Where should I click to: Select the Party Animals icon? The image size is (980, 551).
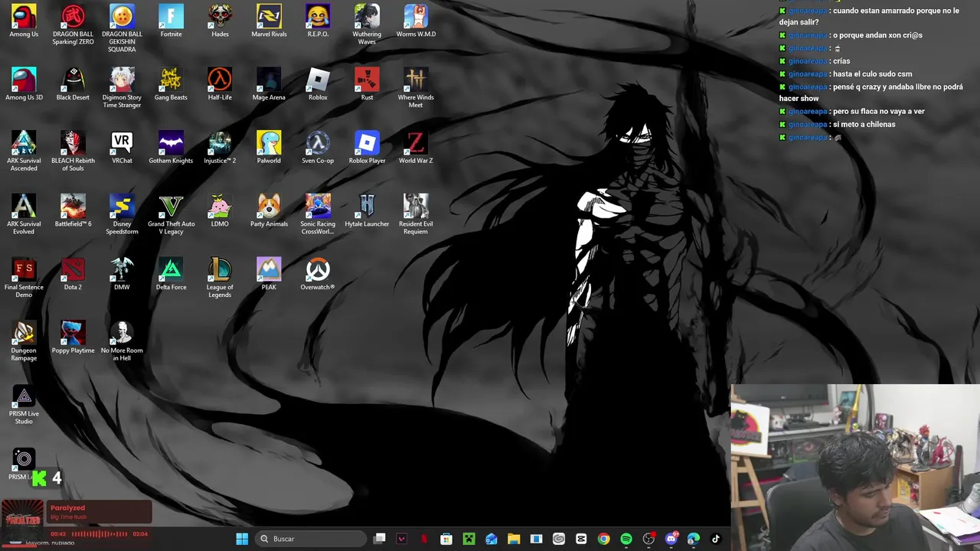tap(269, 211)
